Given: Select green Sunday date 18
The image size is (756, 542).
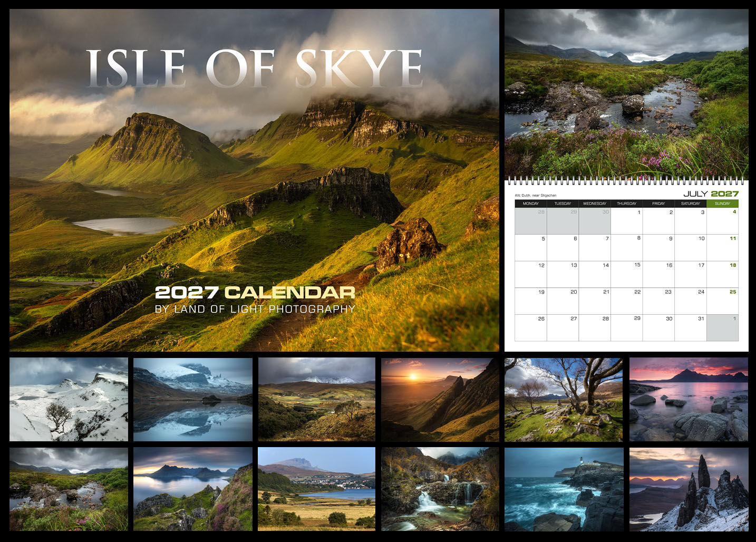Looking at the screenshot, I should (723, 275).
